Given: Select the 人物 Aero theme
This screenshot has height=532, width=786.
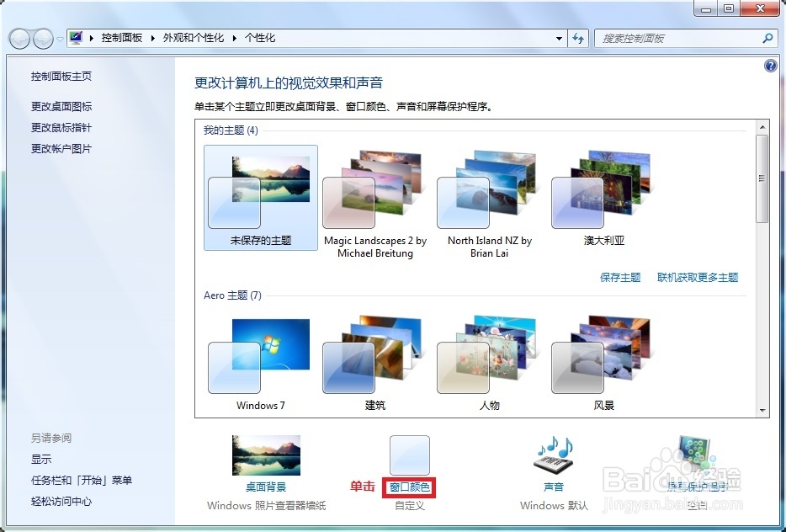Looking at the screenshot, I should point(489,363).
